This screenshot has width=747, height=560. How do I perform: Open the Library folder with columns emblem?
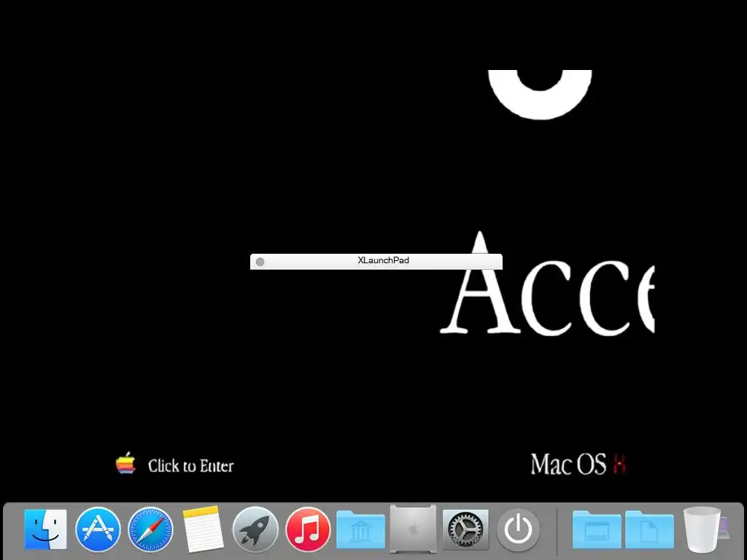[360, 529]
